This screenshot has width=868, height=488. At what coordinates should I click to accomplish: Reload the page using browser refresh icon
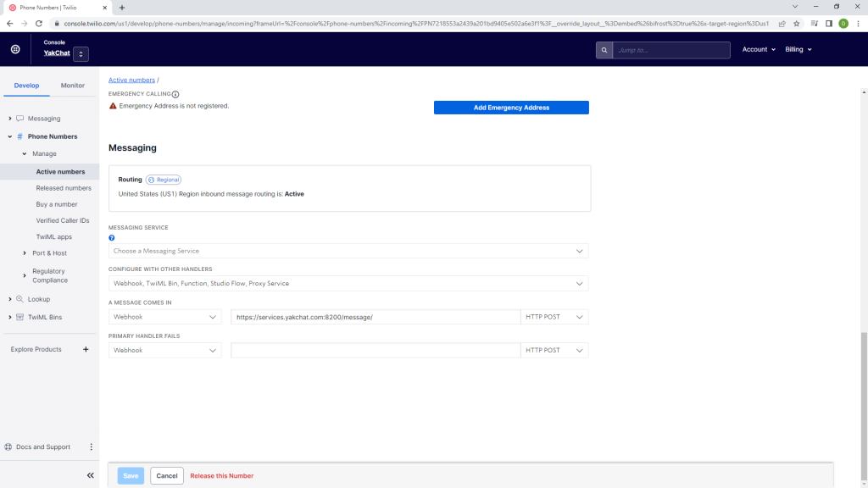[39, 24]
